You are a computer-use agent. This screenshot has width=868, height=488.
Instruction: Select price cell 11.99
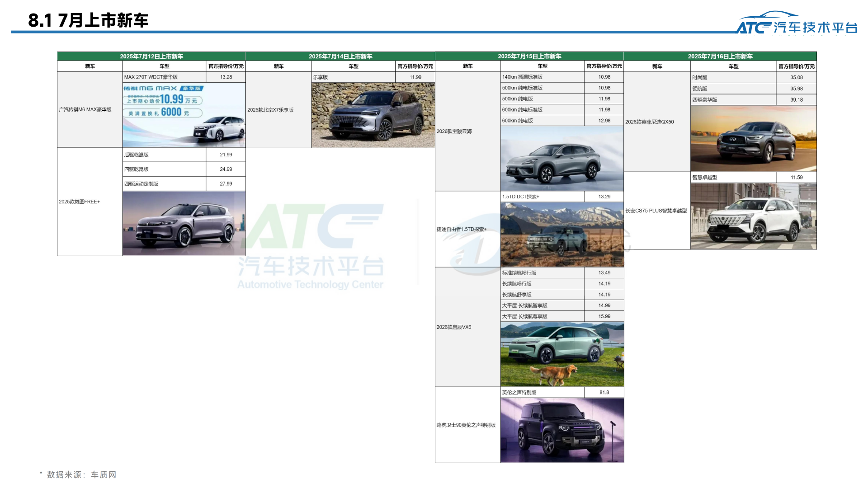(x=415, y=77)
